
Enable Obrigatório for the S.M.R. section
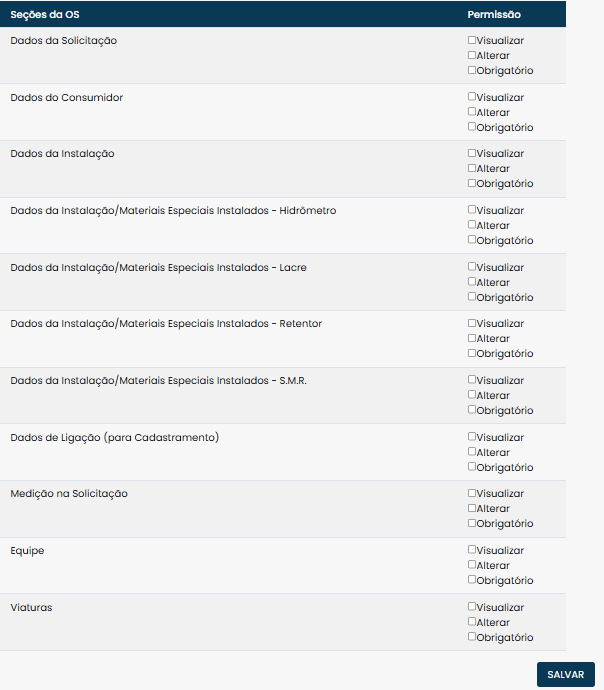pyautogui.click(x=472, y=410)
